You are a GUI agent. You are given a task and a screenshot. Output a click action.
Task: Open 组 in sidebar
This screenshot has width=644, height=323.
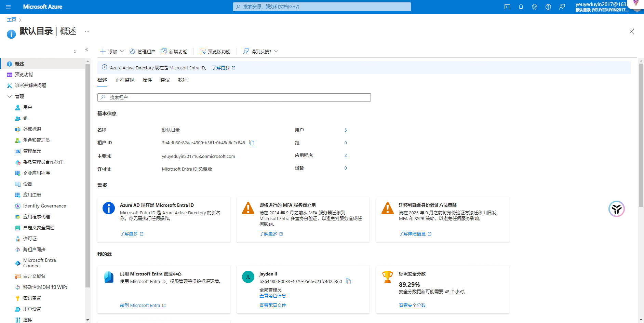(x=25, y=118)
